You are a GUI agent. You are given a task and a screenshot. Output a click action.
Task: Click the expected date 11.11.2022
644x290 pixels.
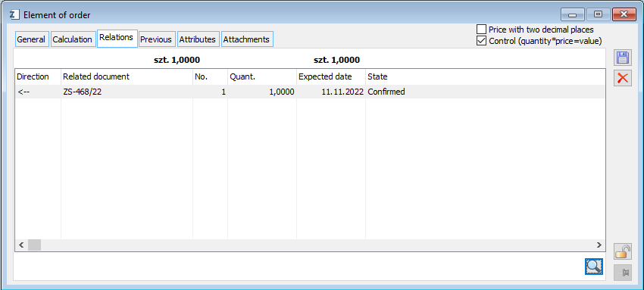[x=331, y=92]
